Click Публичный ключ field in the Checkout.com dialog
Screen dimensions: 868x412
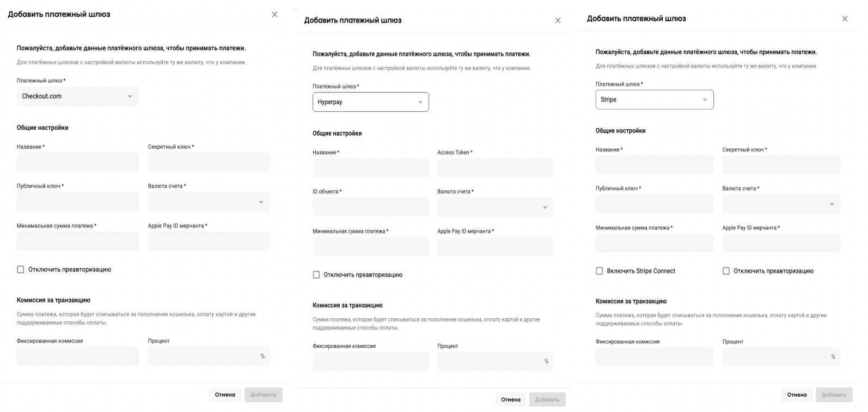coord(77,202)
